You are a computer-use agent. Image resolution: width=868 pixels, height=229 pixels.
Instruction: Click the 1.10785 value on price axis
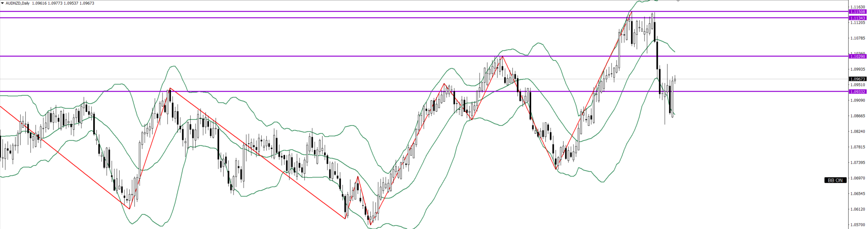click(x=857, y=38)
